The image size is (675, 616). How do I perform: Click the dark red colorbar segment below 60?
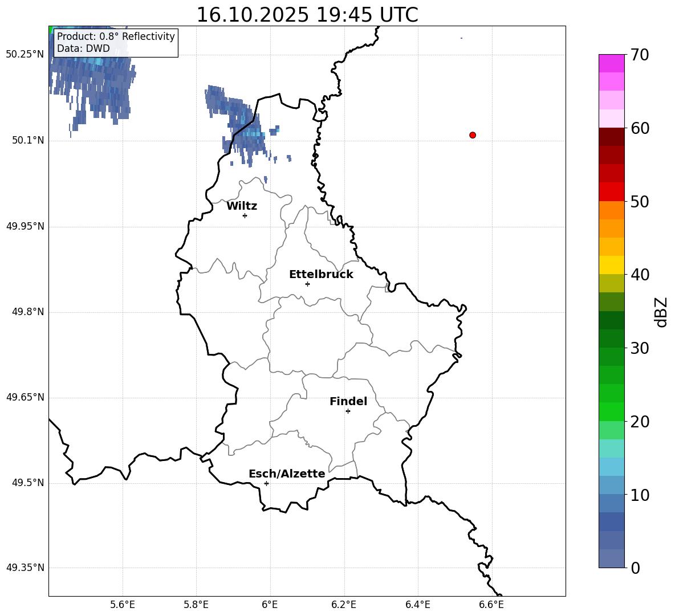click(611, 137)
